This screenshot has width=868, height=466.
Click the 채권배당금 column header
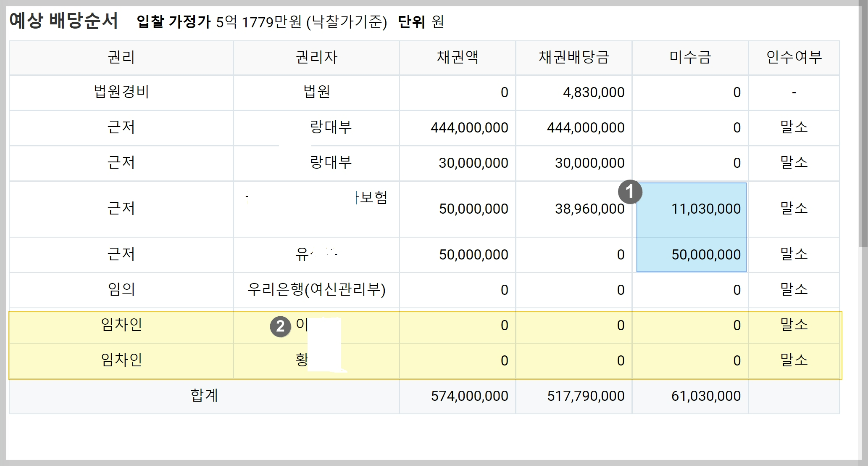[574, 57]
